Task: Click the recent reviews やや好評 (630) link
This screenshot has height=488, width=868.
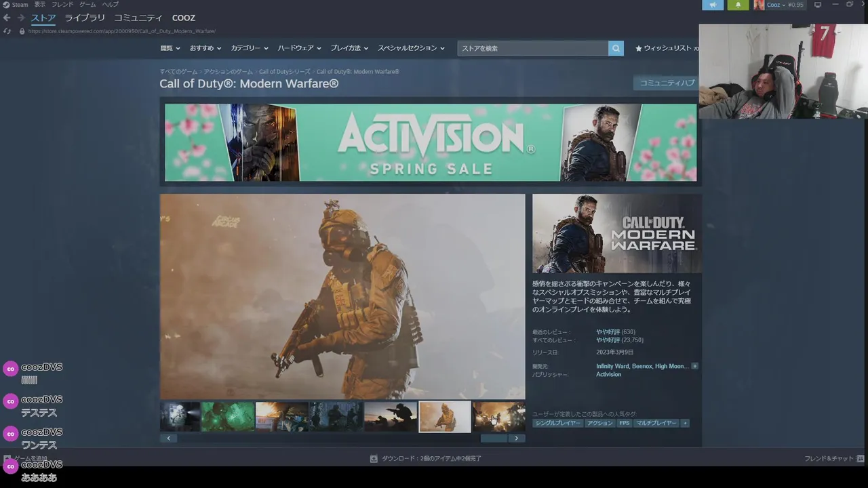Action: pyautogui.click(x=615, y=331)
